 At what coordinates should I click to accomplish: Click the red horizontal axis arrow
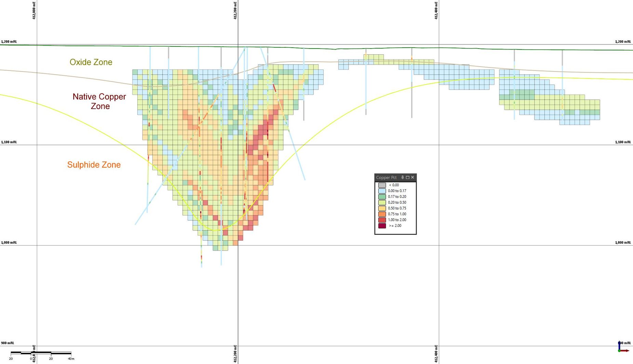(625, 351)
